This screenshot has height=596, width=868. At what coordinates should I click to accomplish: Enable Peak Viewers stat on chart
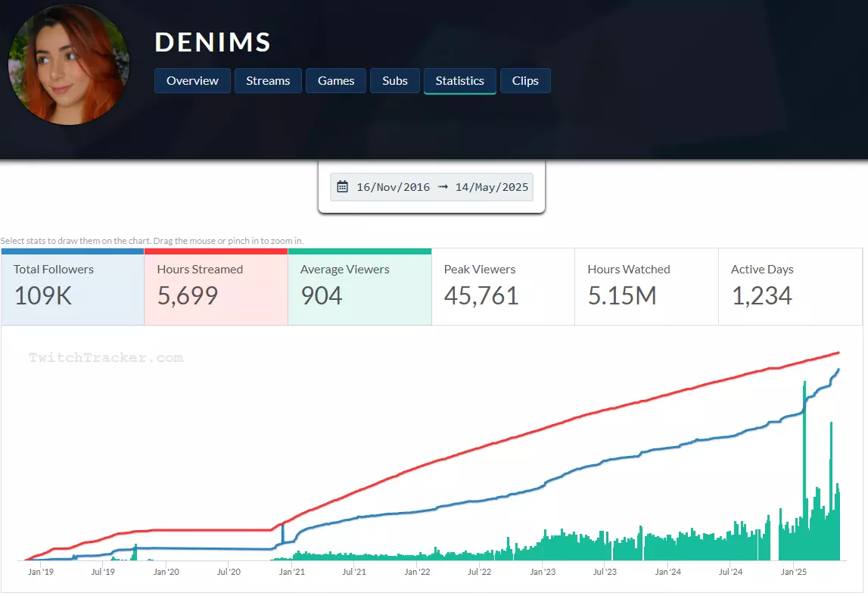pyautogui.click(x=503, y=287)
